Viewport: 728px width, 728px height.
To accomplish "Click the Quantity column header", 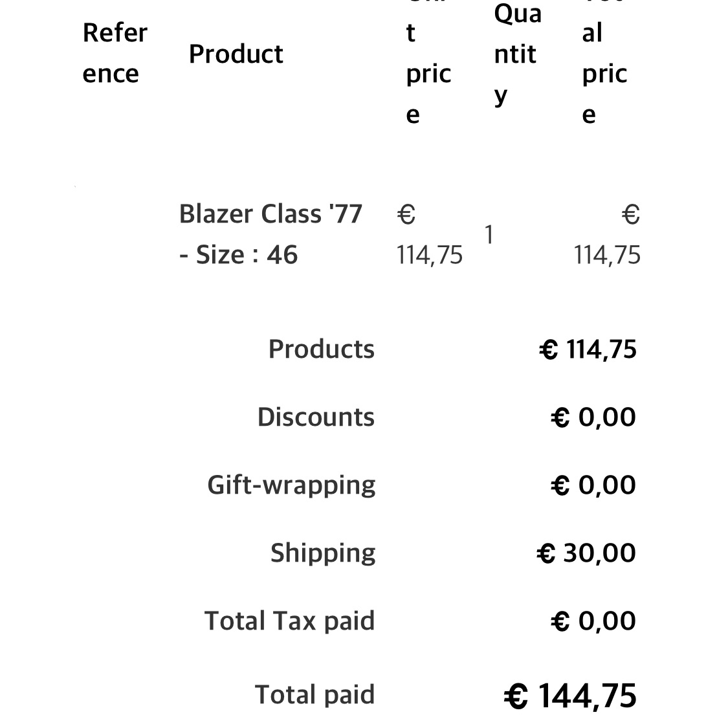I will coord(516,54).
